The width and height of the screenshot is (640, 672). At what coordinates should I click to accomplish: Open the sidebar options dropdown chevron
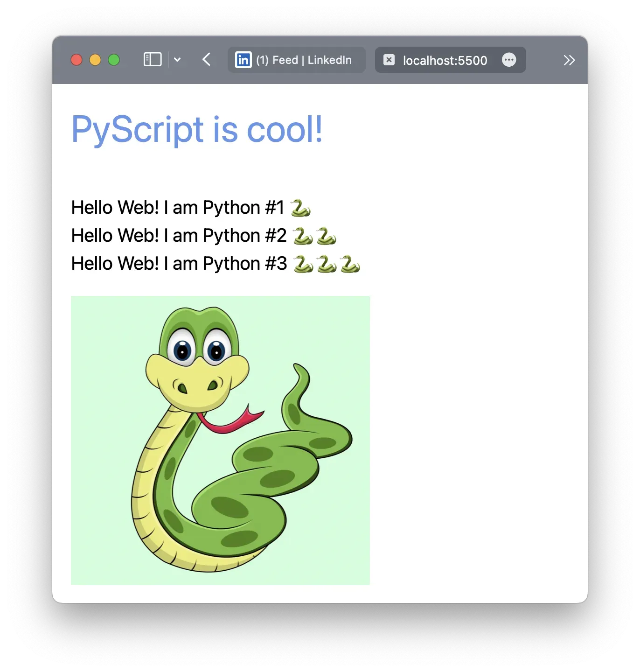tap(177, 60)
